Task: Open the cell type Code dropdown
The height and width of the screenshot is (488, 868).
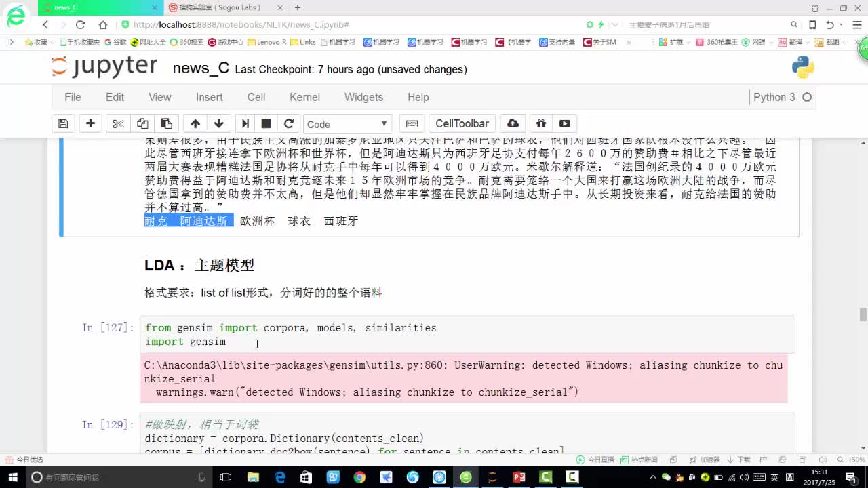Action: pyautogui.click(x=347, y=124)
